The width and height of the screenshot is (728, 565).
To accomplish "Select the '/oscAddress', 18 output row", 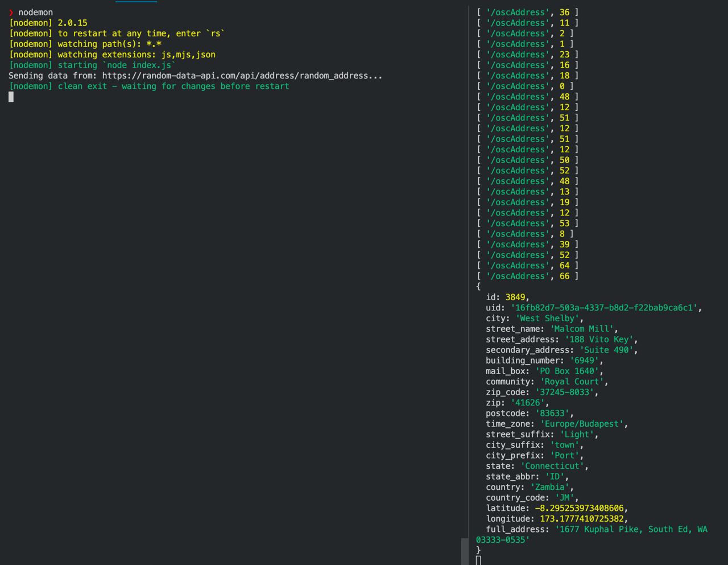I will [527, 76].
